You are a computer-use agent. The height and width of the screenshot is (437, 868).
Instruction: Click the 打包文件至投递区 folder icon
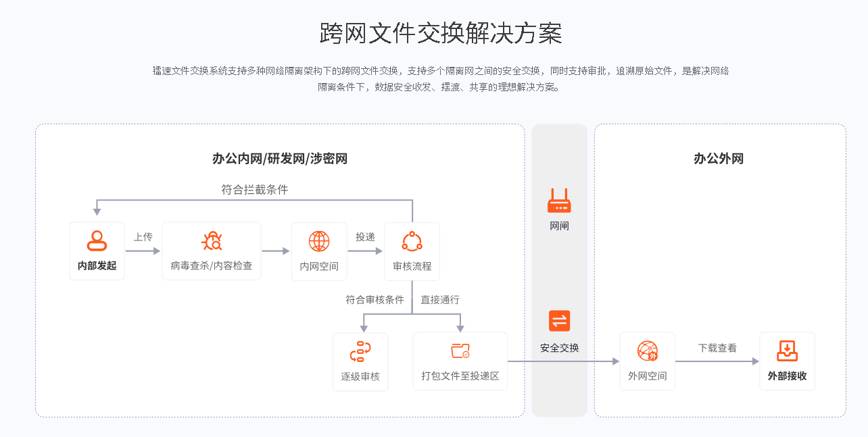pyautogui.click(x=460, y=351)
